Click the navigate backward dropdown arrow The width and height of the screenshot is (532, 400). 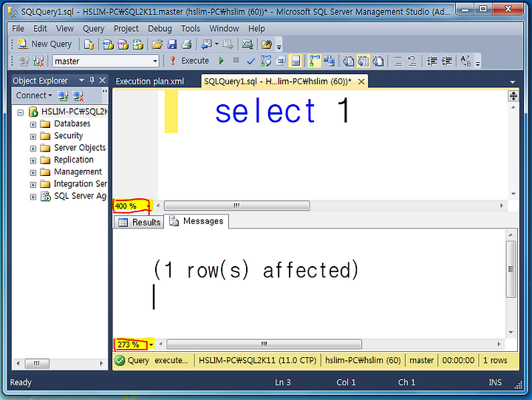[216, 44]
